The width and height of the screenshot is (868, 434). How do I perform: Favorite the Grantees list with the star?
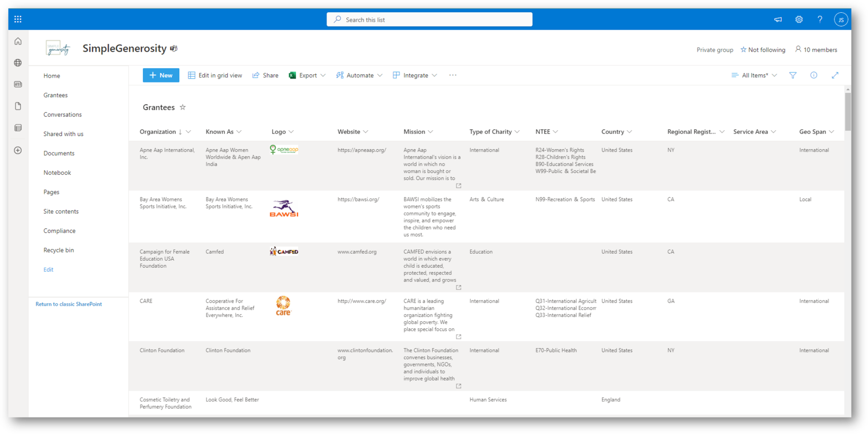click(x=183, y=107)
